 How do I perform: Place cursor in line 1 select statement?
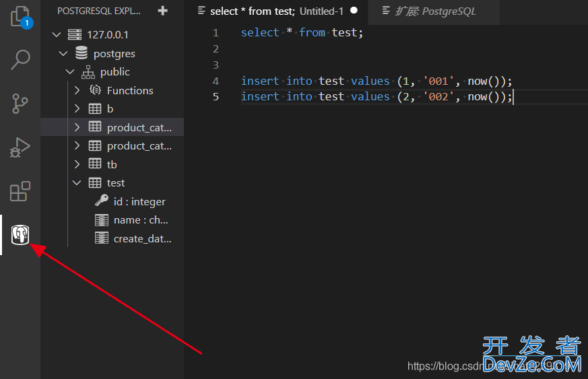click(x=302, y=32)
